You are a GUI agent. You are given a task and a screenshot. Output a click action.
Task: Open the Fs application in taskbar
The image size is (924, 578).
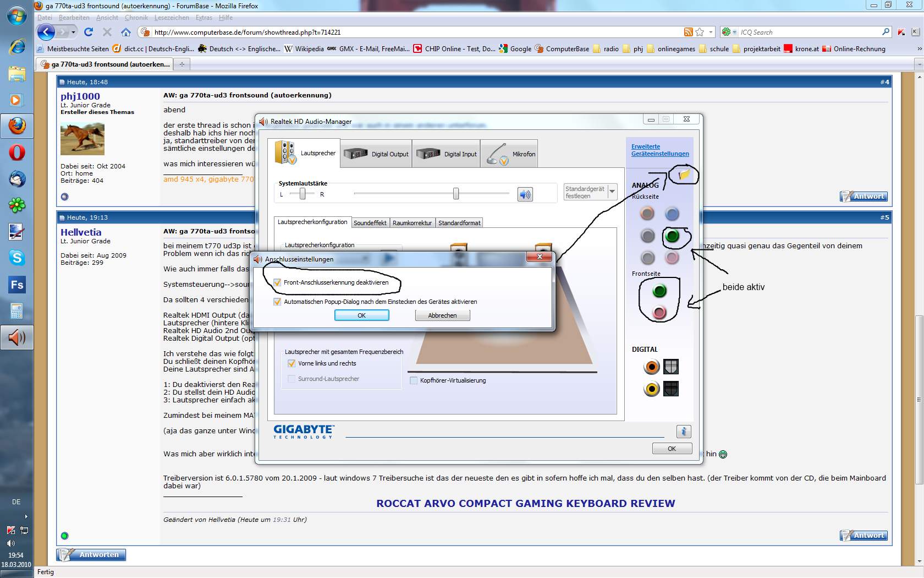(x=16, y=285)
